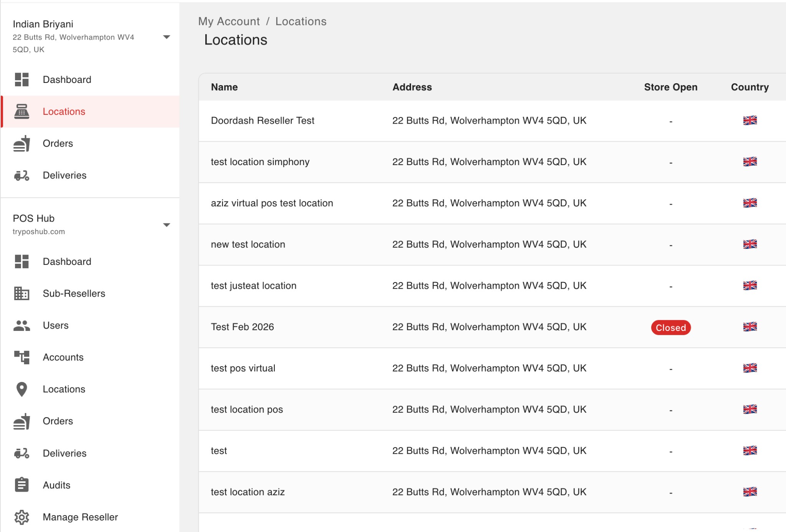Select the Locations pin icon under POS Hub

pyautogui.click(x=21, y=389)
